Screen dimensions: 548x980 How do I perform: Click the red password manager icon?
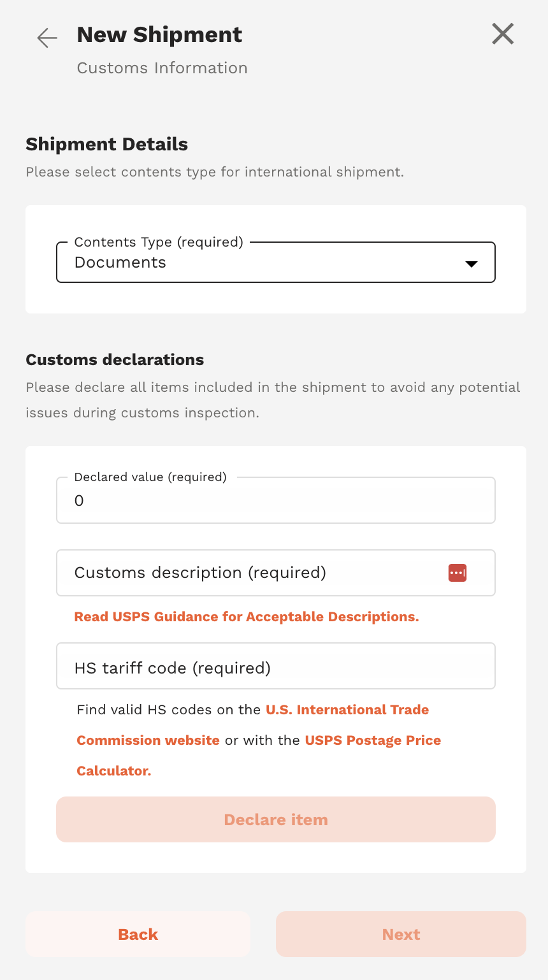(458, 573)
